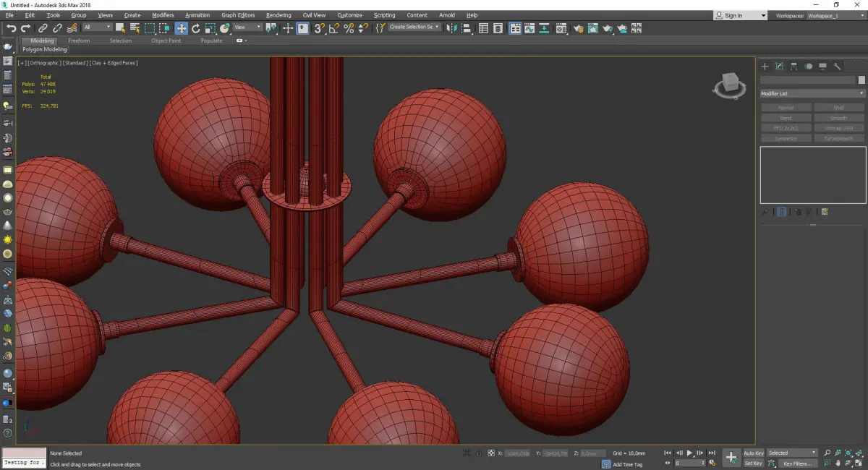Viewport: 868px width, 470px height.
Task: Open the Rendering menu
Action: pos(278,15)
